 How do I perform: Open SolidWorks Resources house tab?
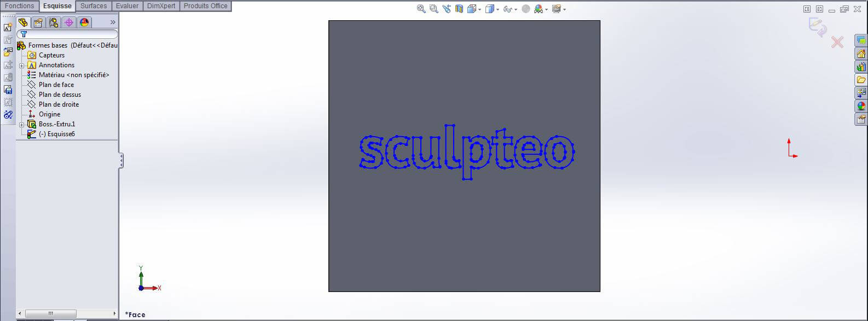click(x=861, y=54)
